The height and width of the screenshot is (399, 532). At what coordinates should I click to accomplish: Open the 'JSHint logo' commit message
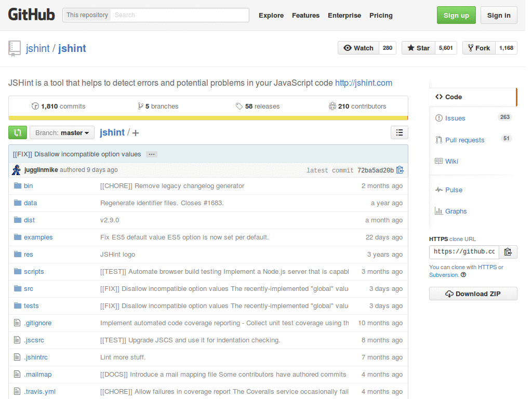(117, 255)
